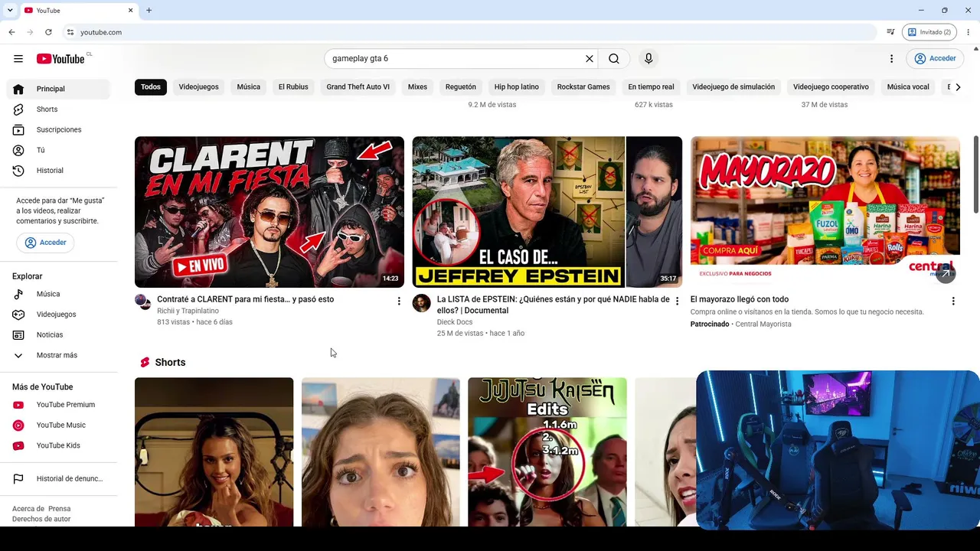Viewport: 980px width, 551px height.
Task: Open the tab search dropdown arrow
Action: click(10, 11)
